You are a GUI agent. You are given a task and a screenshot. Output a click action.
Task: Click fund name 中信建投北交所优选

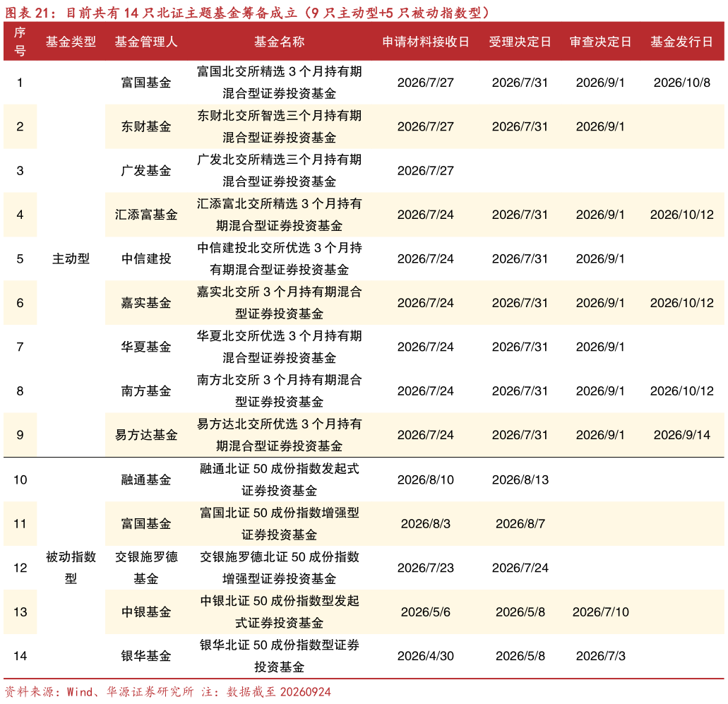click(253, 248)
